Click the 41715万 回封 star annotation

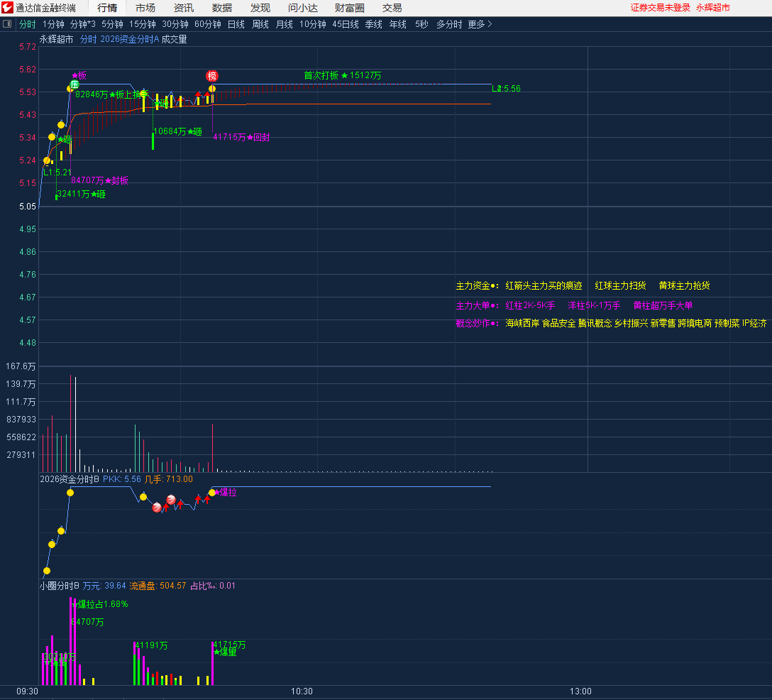point(241,137)
